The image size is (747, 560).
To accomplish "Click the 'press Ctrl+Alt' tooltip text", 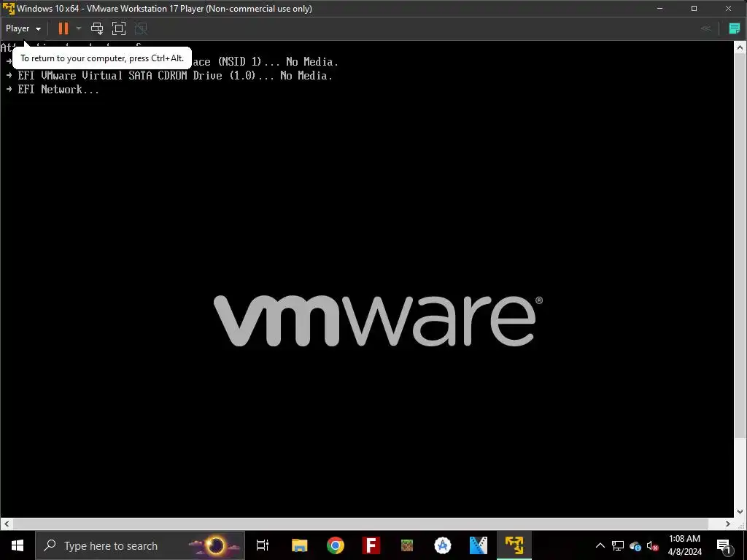I will click(102, 58).
